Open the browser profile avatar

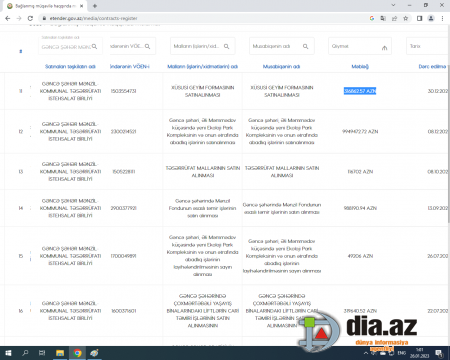(x=431, y=18)
